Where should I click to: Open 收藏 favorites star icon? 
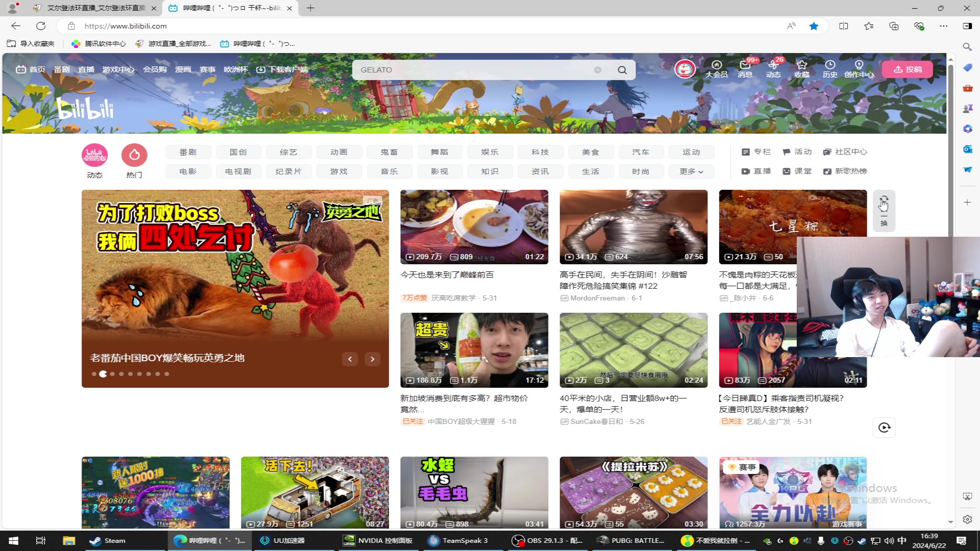pos(802,69)
